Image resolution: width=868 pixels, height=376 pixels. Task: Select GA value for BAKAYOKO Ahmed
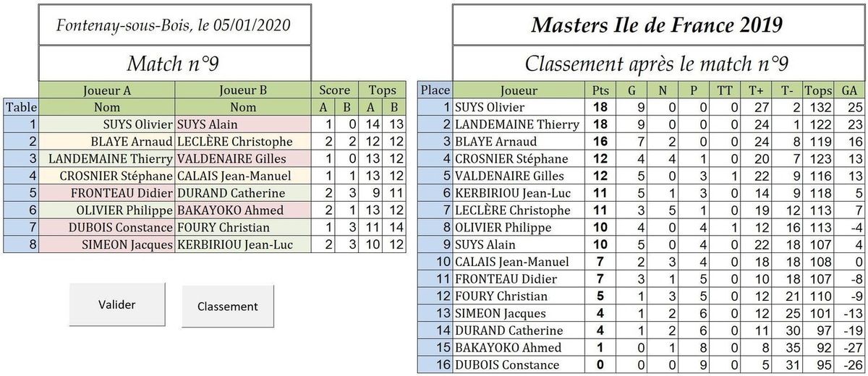click(x=849, y=348)
